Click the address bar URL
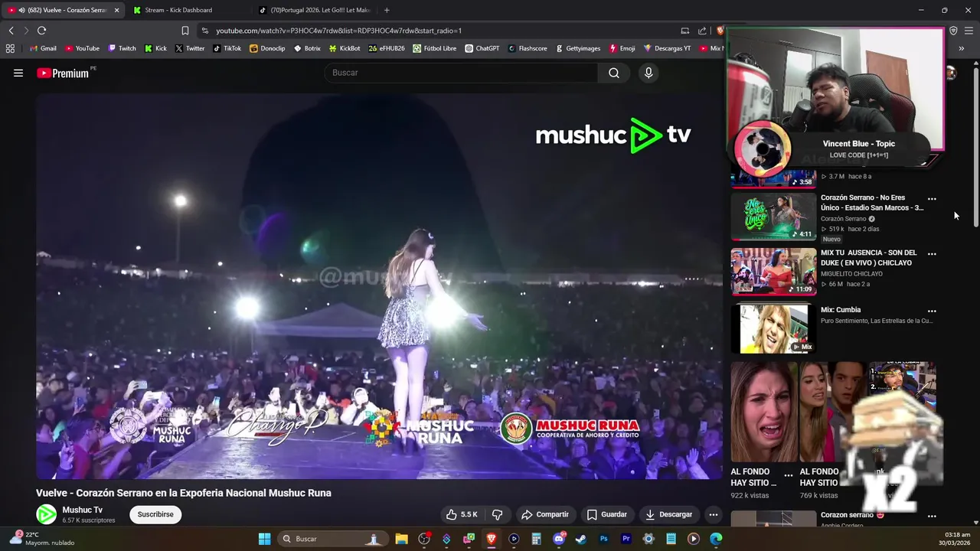 coord(338,31)
